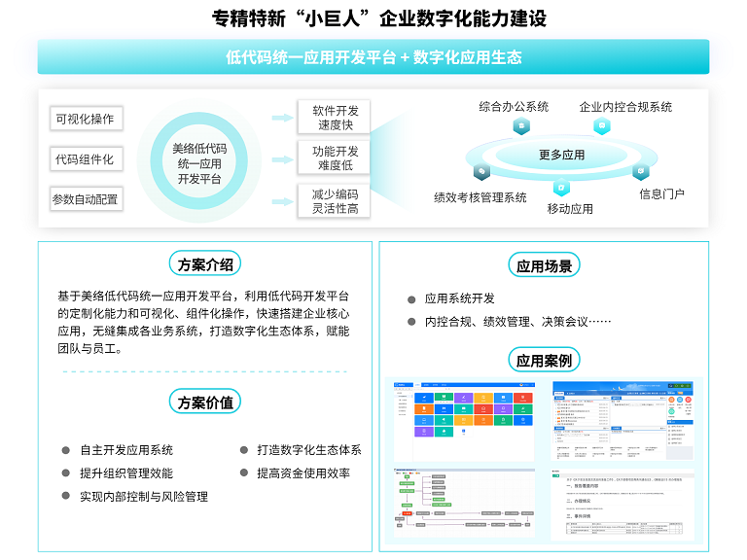Image resolution: width=747 pixels, height=560 pixels.
Task: Select the 可视化操作 box
Action: tap(86, 119)
